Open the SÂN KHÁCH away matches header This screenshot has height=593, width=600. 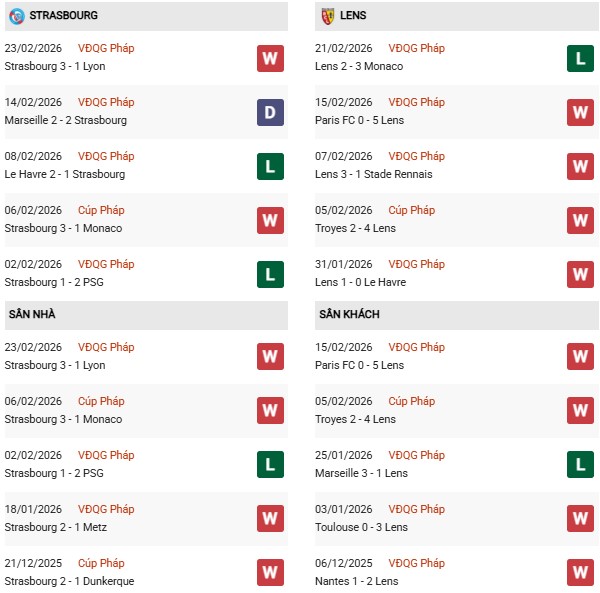[351, 314]
